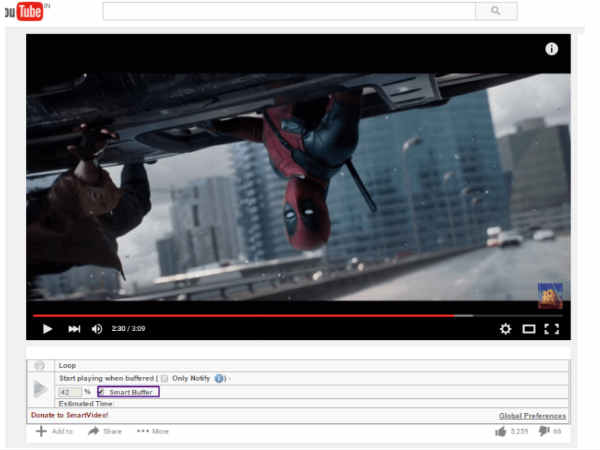Viewport: 600px width, 450px height.
Task: Click the 20th Century Fox watermark logo
Action: [550, 295]
